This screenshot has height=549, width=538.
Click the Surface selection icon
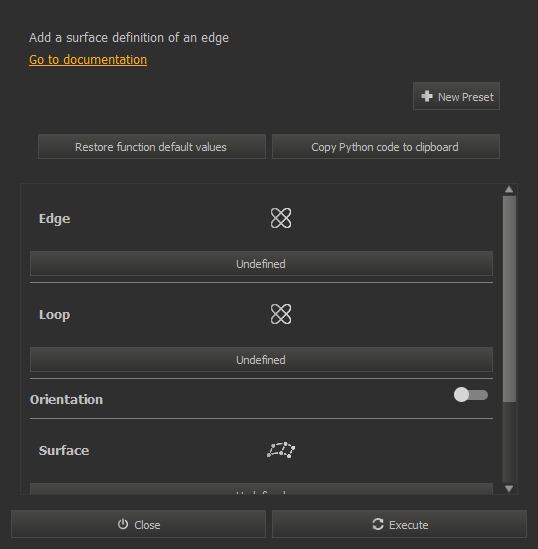tap(281, 450)
